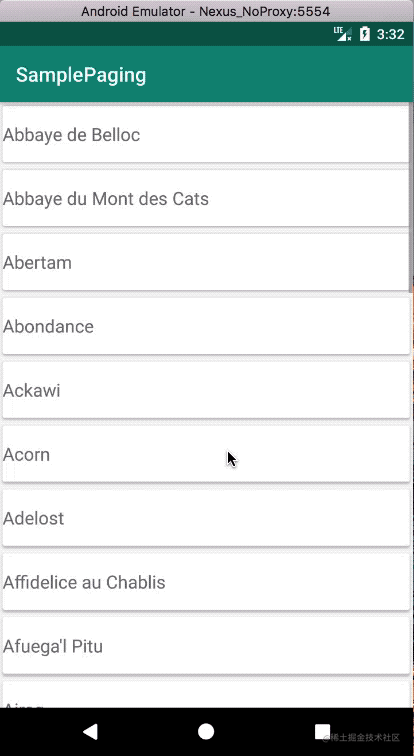Tap the Android back navigation button

tap(91, 731)
